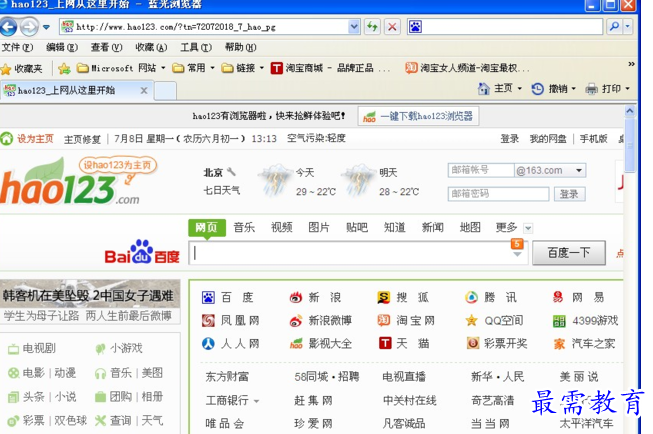Viewport: 653px width, 434px height.
Task: Open the 帮助(H) menu
Action: 240,47
